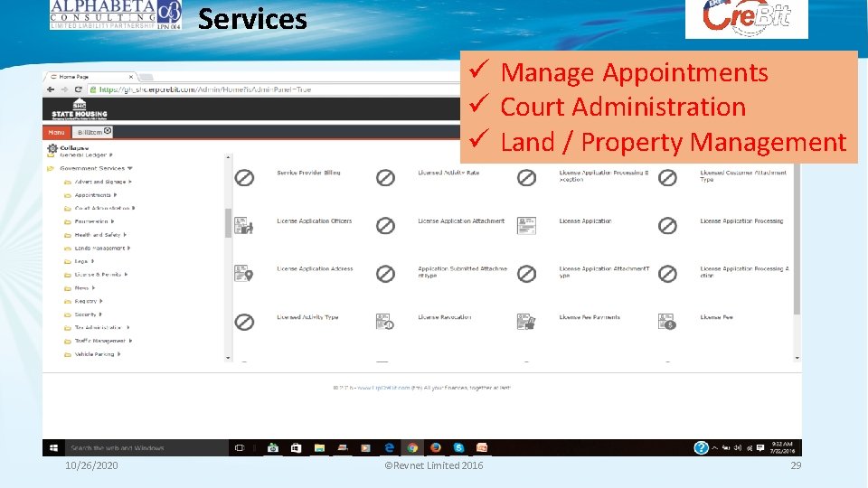Open Firefox from the taskbar
The width and height of the screenshot is (868, 488).
point(436,447)
